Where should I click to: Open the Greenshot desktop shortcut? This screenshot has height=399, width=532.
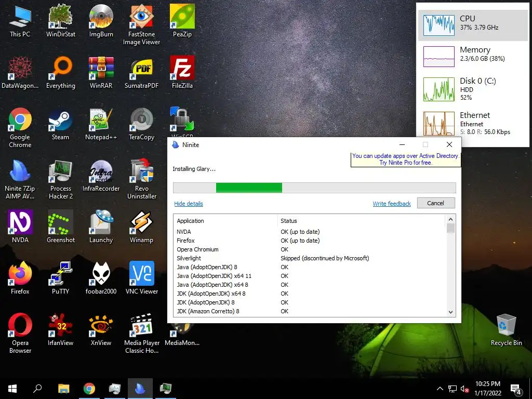(x=60, y=227)
